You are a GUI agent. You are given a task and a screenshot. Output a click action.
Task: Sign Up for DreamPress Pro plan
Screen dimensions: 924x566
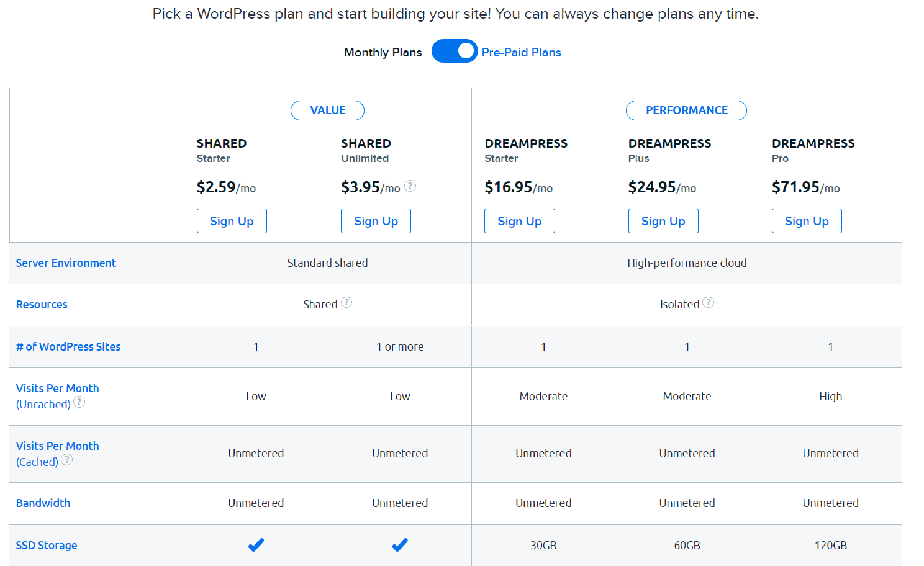pyautogui.click(x=807, y=221)
